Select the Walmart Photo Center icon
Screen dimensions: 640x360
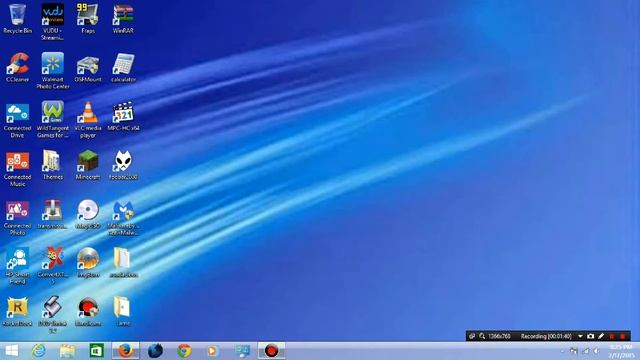click(53, 71)
